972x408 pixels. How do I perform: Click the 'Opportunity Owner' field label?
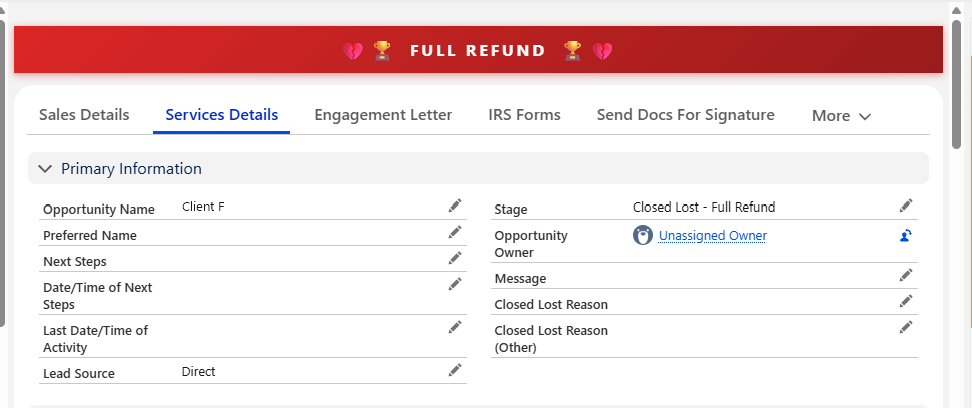531,244
